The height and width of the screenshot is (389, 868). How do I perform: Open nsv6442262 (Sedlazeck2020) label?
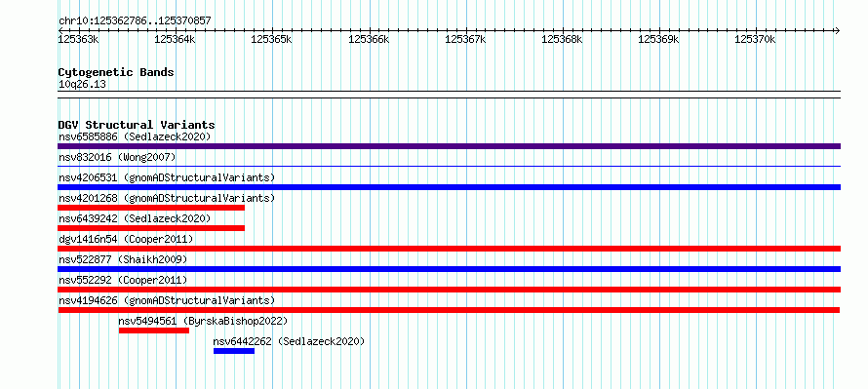click(289, 341)
